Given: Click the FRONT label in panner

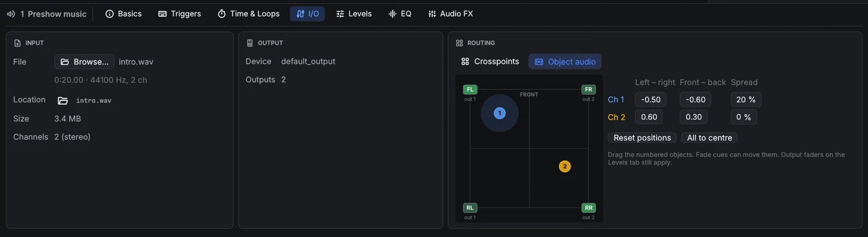Looking at the screenshot, I should [529, 94].
